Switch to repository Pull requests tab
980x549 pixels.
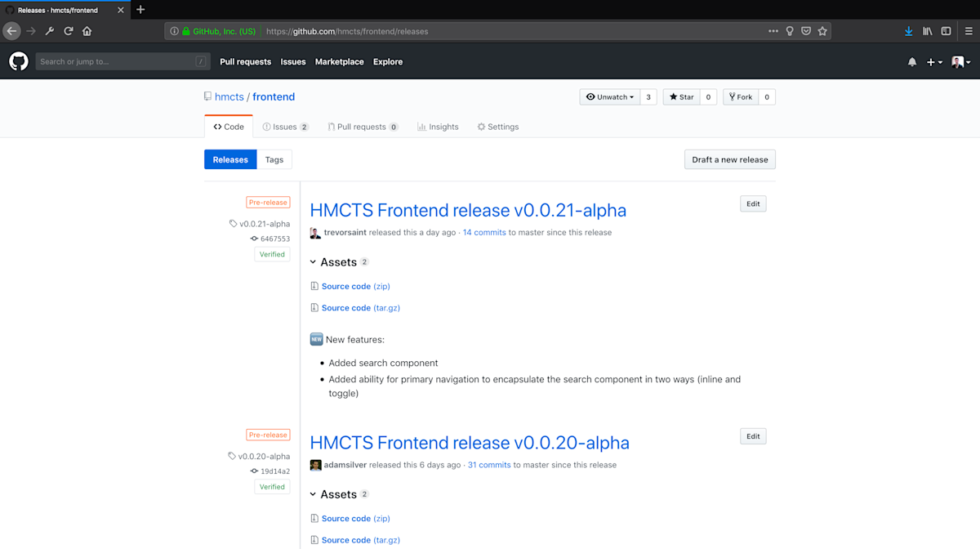[x=363, y=127]
